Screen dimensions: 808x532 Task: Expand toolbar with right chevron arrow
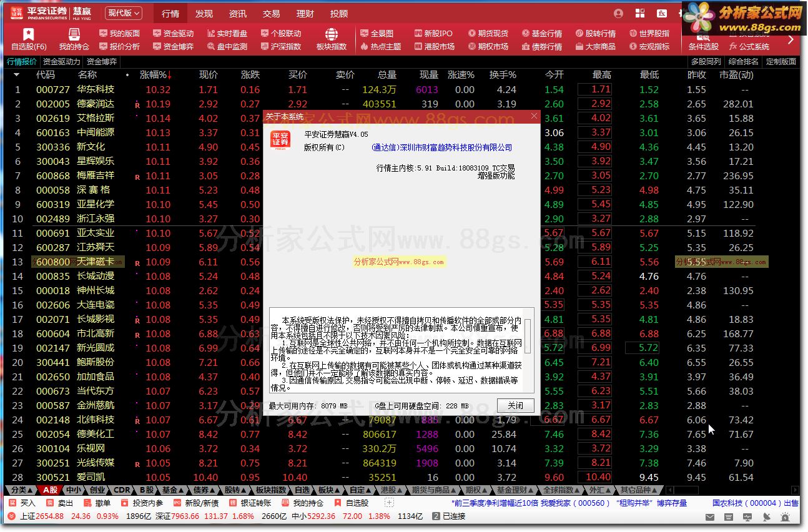pos(791,39)
